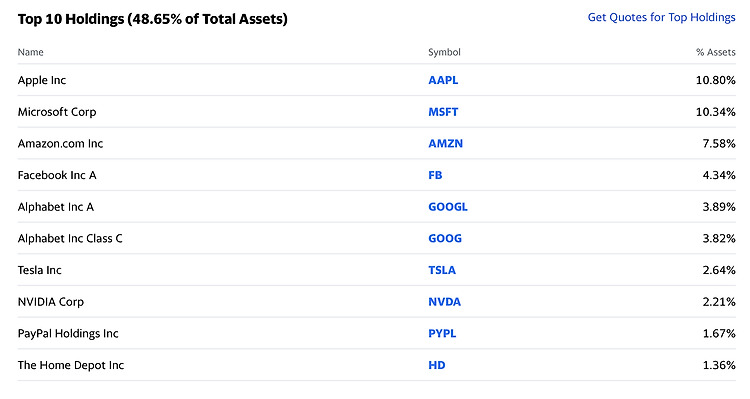Open Get Quotes for Top Holdings link
Image resolution: width=750 pixels, height=399 pixels.
[661, 18]
